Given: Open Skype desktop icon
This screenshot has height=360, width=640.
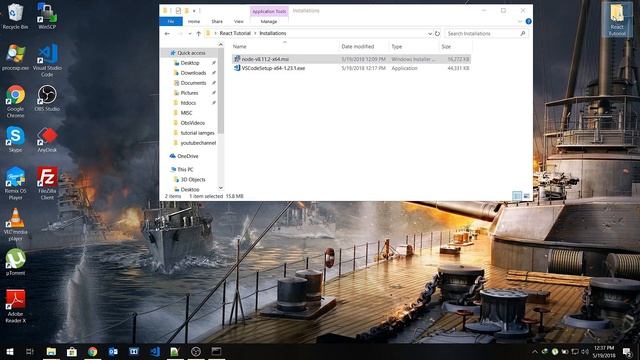Looking at the screenshot, I should pos(15,139).
